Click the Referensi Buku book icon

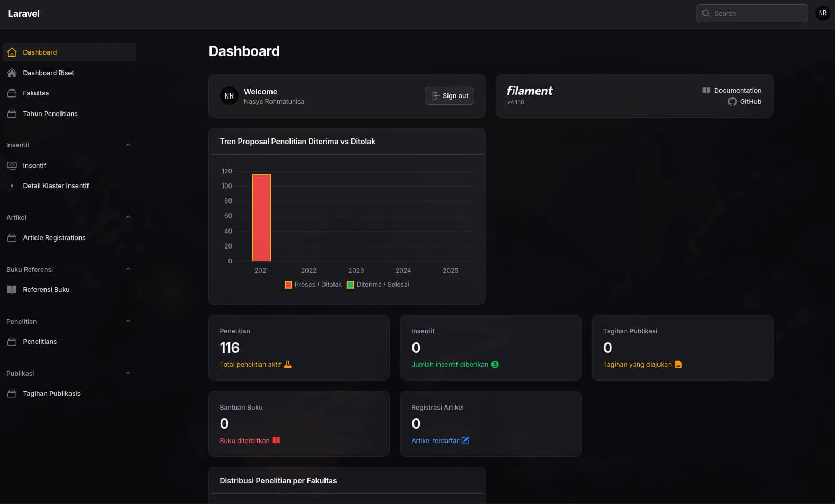(x=12, y=289)
